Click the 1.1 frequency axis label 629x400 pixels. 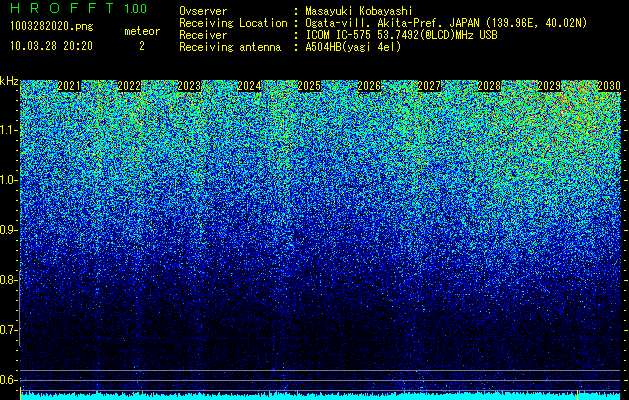[x=9, y=130]
